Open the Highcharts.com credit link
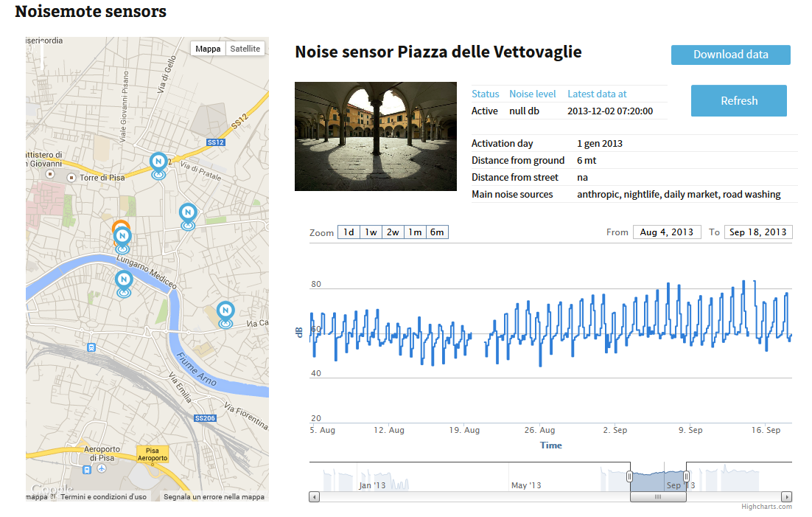This screenshot has height=517, width=812. click(x=766, y=507)
